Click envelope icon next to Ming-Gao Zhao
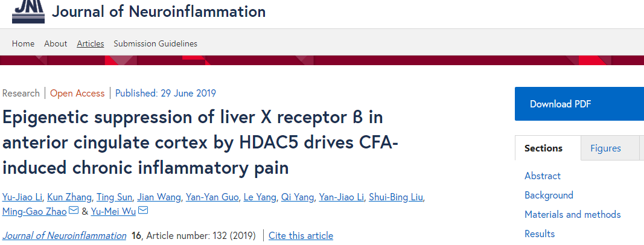 (74, 211)
